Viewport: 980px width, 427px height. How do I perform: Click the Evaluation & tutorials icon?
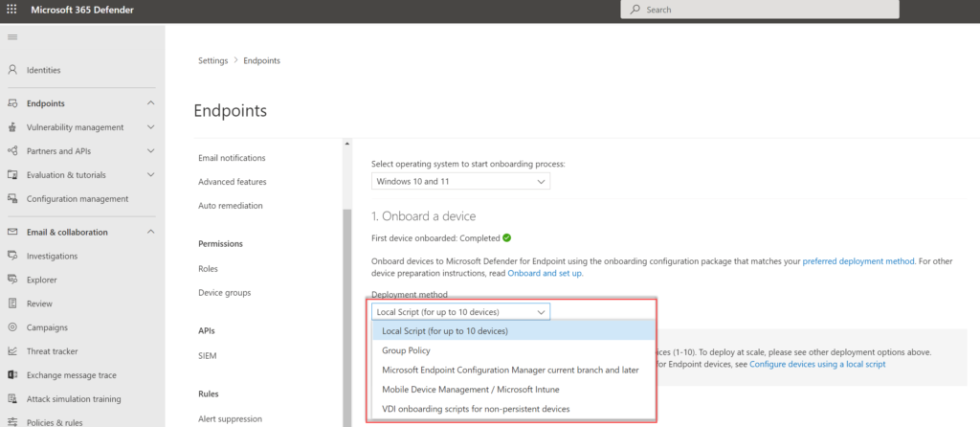11,175
